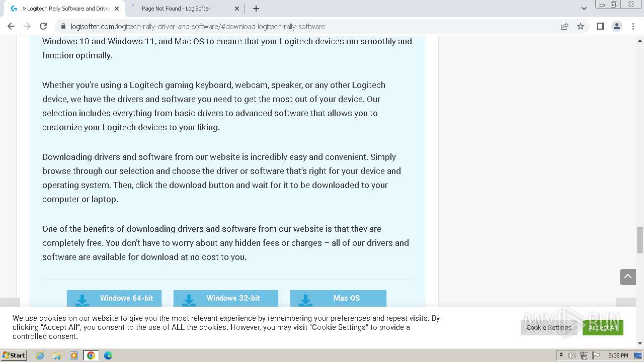Download the Windows 64-bit driver
The width and height of the screenshot is (644, 362).
[114, 298]
